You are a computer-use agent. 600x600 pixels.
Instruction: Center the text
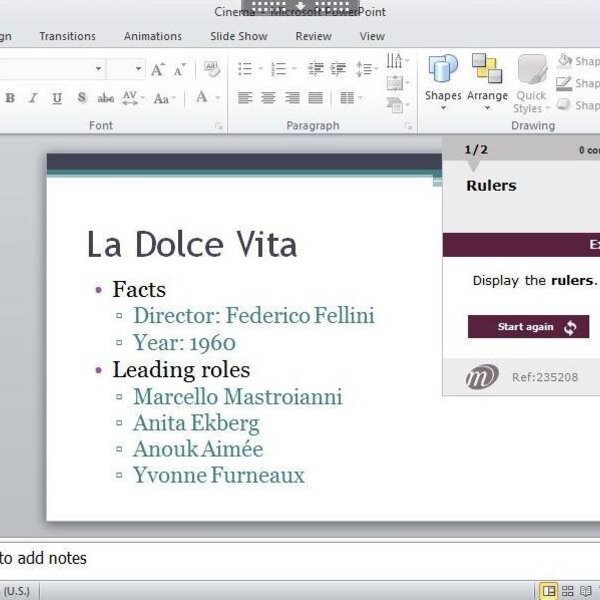point(268,98)
